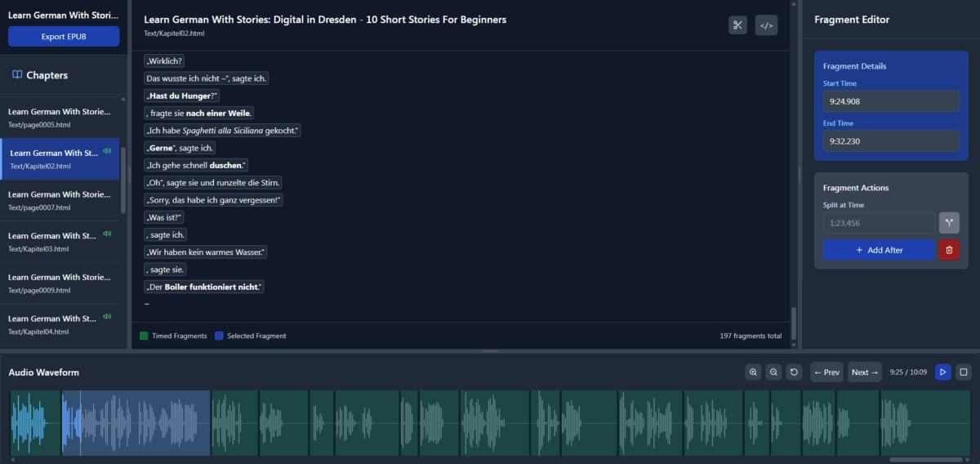The width and height of the screenshot is (980, 464).
Task: Select the fragment „Wirklich?"
Action: [x=164, y=60]
